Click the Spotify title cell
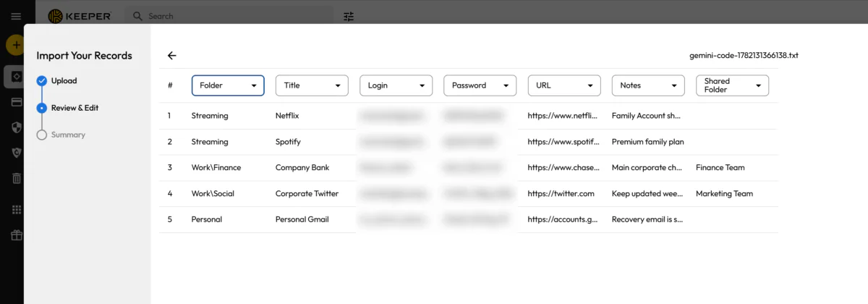The image size is (868, 304). coord(288,142)
